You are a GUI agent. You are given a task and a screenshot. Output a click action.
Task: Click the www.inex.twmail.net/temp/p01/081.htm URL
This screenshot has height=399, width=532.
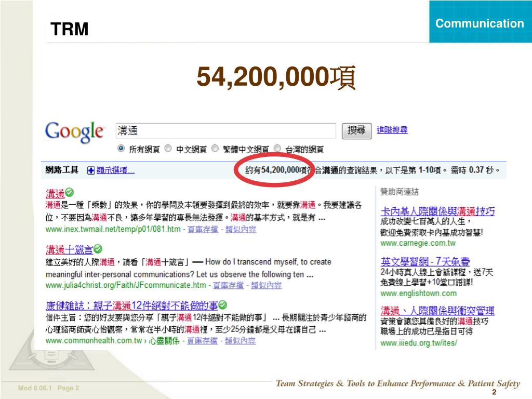coord(113,229)
